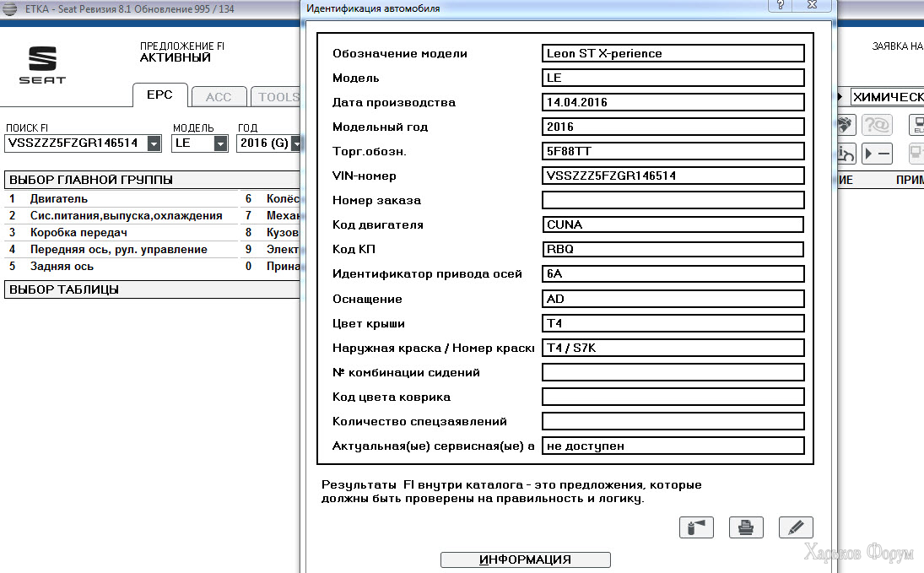Switch to the EPC tab
Viewport: 924px width, 573px height.
coord(159,95)
